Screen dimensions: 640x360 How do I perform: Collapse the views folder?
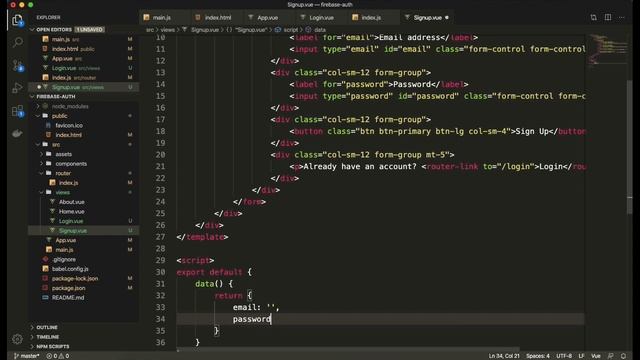[62, 192]
